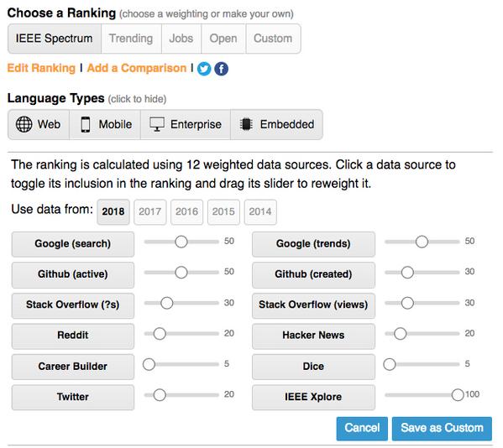The height and width of the screenshot is (448, 503).
Task: Save weights with Save as Custom
Action: 442,429
